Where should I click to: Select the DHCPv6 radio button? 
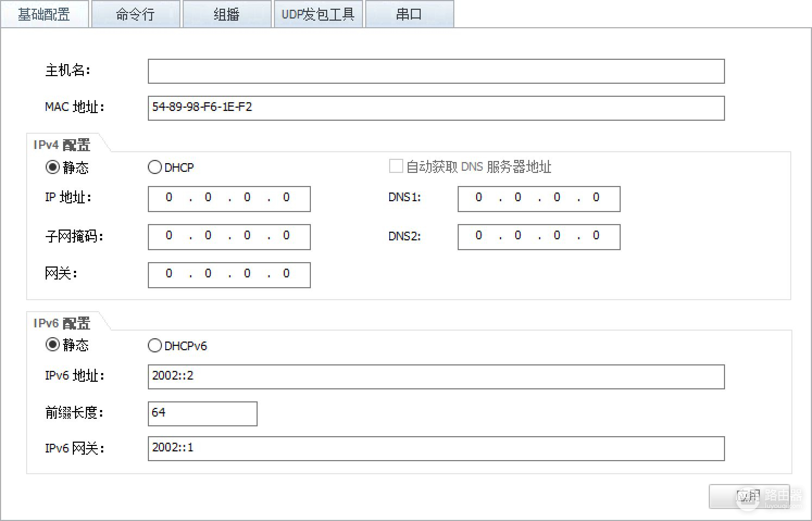coord(154,345)
